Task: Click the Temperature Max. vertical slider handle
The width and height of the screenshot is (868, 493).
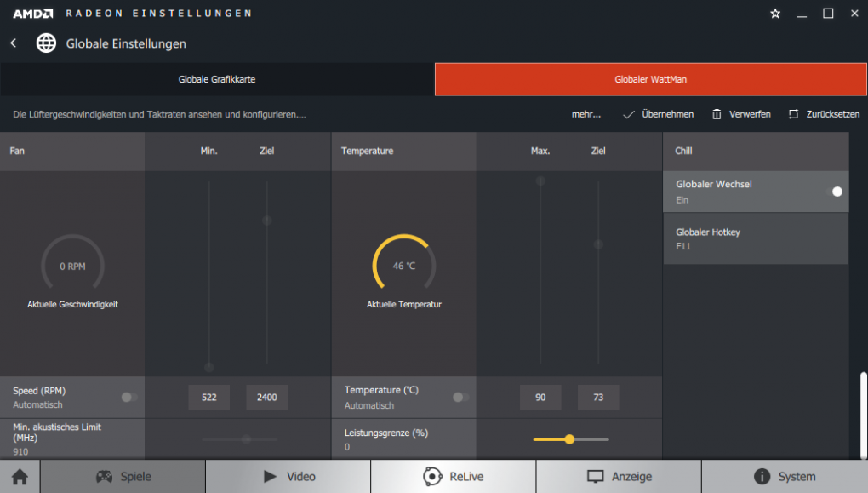Action: [540, 181]
